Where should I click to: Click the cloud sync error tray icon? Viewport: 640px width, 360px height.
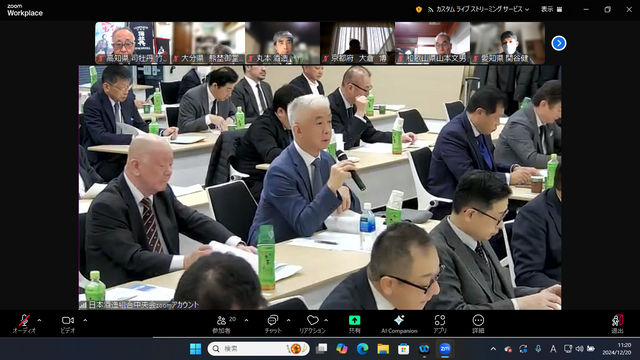pos(508,349)
